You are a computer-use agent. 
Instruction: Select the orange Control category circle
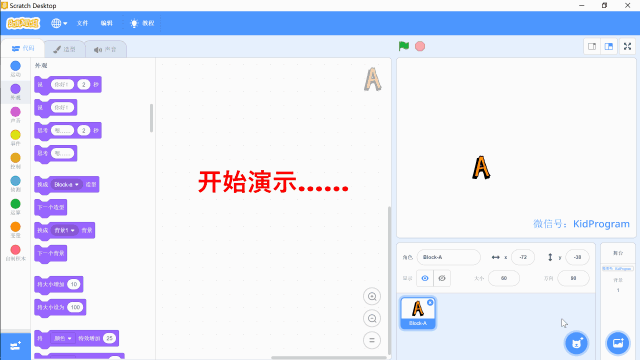coord(16,158)
